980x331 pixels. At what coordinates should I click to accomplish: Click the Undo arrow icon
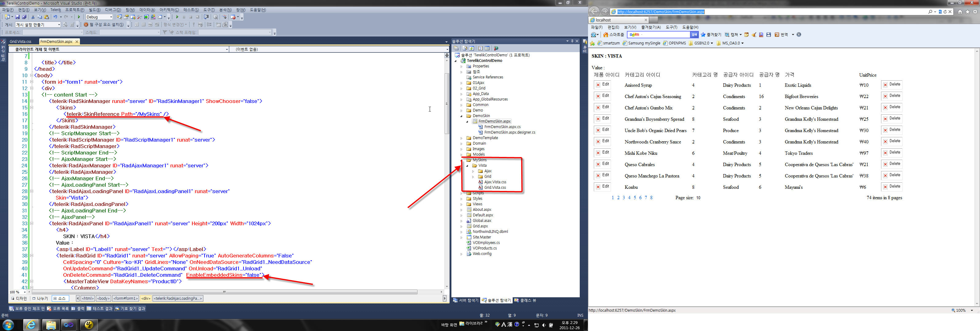55,17
